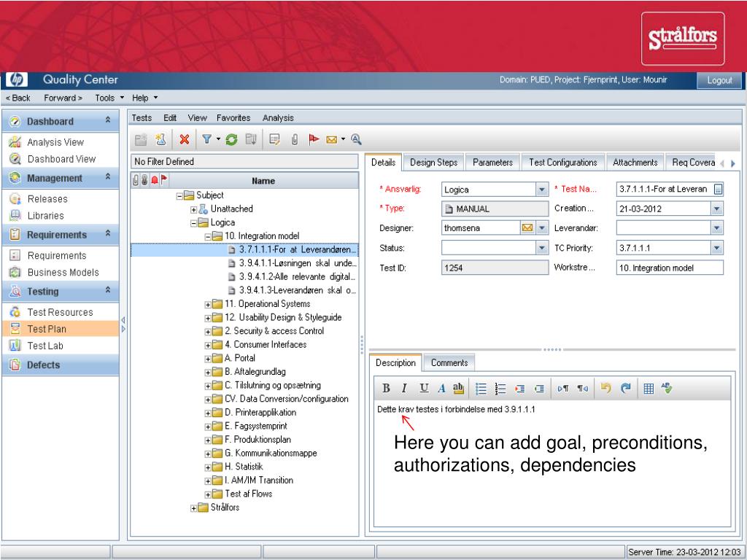Go Back using the navigation link
This screenshot has width=747, height=560.
click(x=18, y=98)
